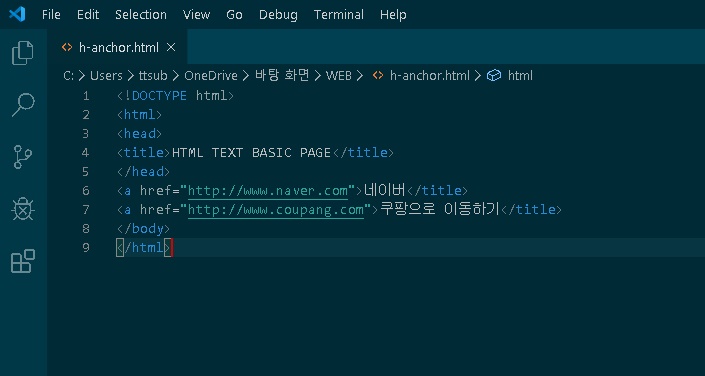The width and height of the screenshot is (705, 376).
Task: Click the opening html tag on line 2
Action: 139,115
